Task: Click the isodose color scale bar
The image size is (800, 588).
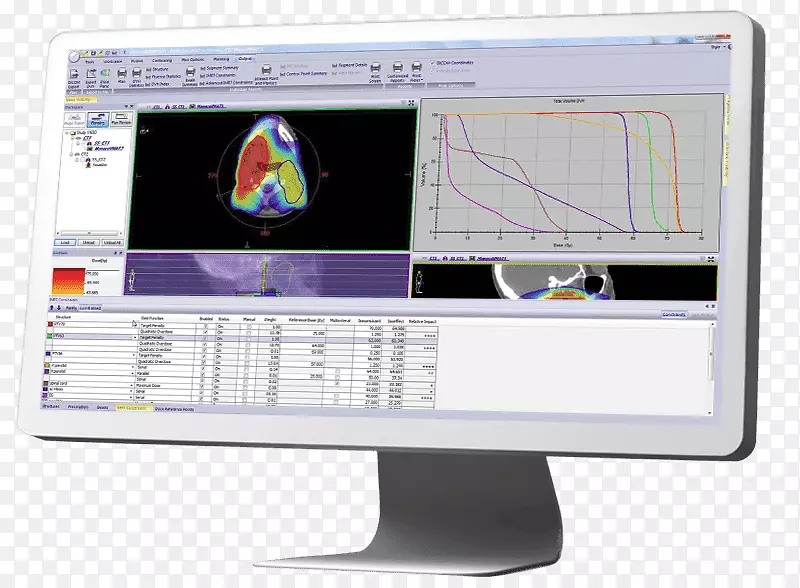Action: click(x=69, y=282)
